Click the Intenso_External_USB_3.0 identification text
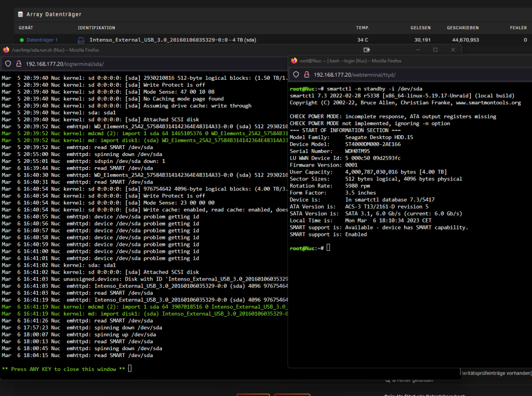 [173, 40]
